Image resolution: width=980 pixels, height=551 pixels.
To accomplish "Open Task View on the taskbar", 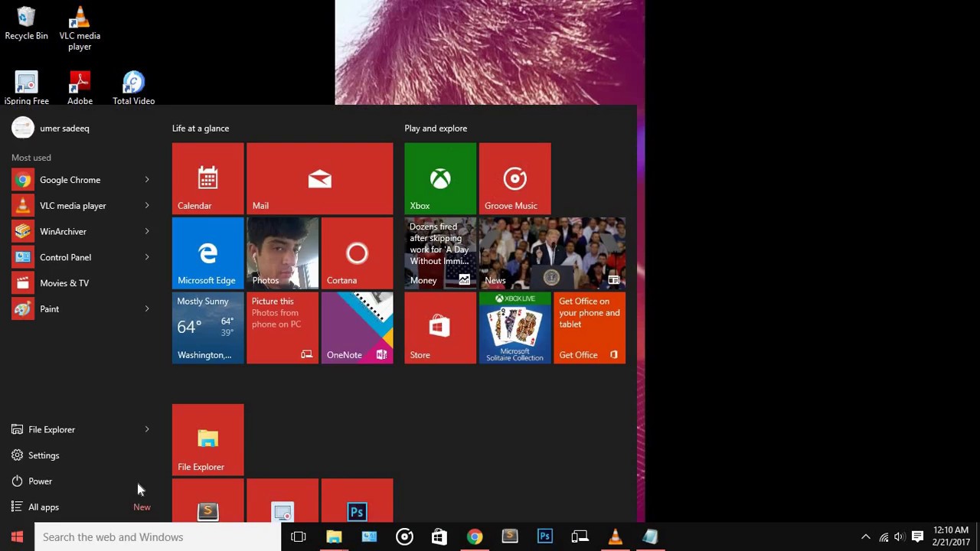I will 299,537.
